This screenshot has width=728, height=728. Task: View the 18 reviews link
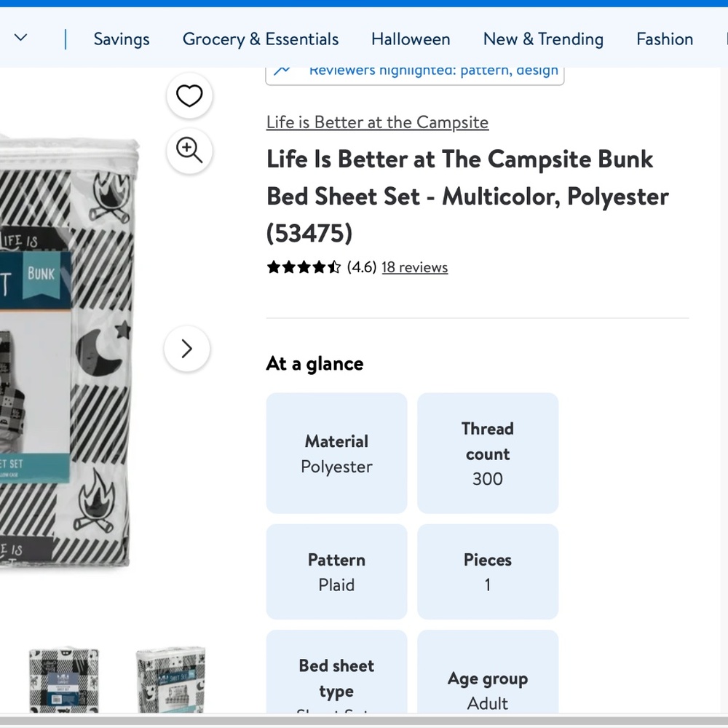tap(415, 267)
